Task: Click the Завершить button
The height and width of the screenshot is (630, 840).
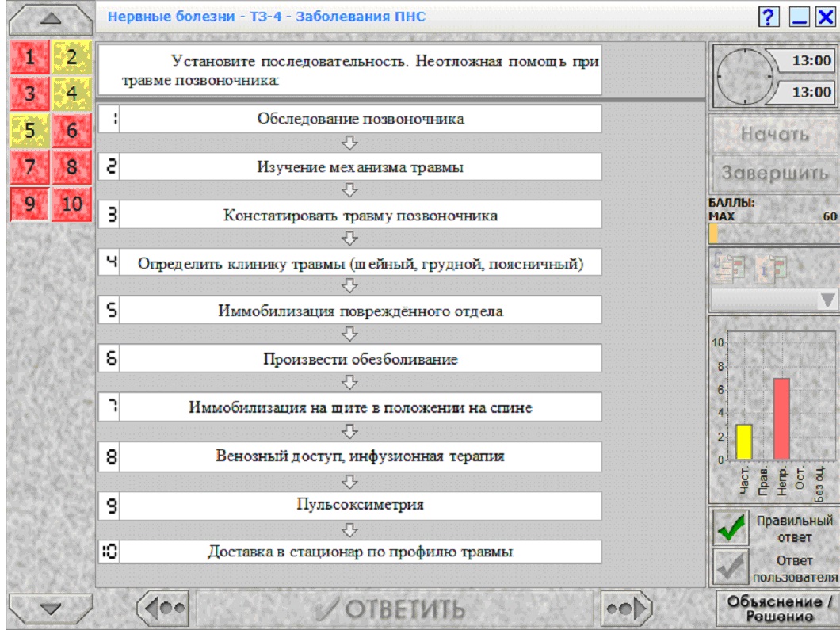Action: click(x=775, y=173)
